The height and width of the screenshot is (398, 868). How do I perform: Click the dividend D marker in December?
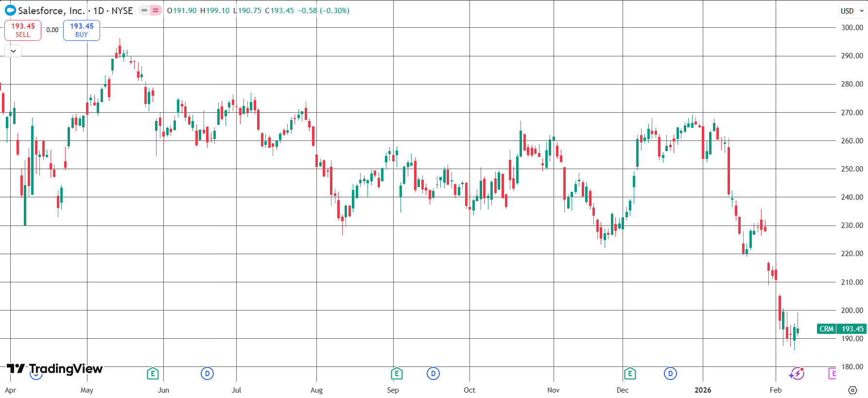pyautogui.click(x=670, y=374)
